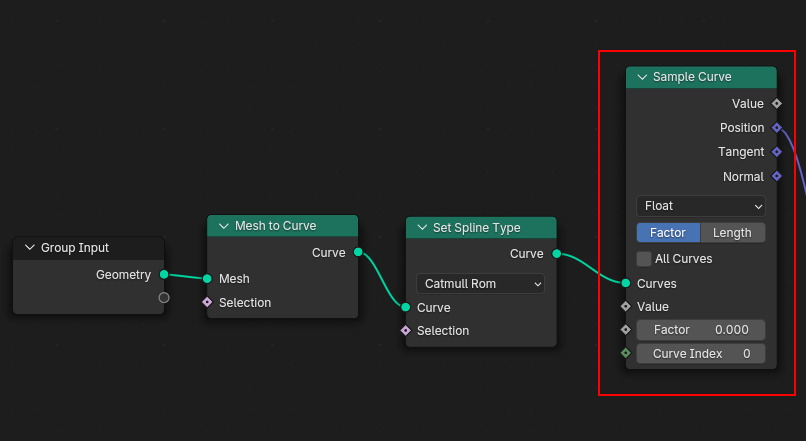Enable the All Curves checkbox
Image resolution: width=806 pixels, height=441 pixels.
coord(644,259)
